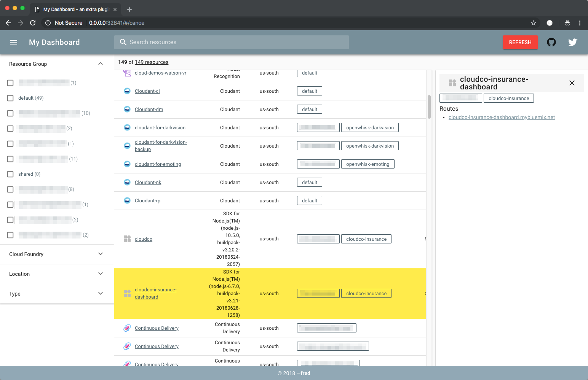Image resolution: width=588 pixels, height=380 pixels.
Task: Check the shared (0) resource group
Action: (x=10, y=174)
